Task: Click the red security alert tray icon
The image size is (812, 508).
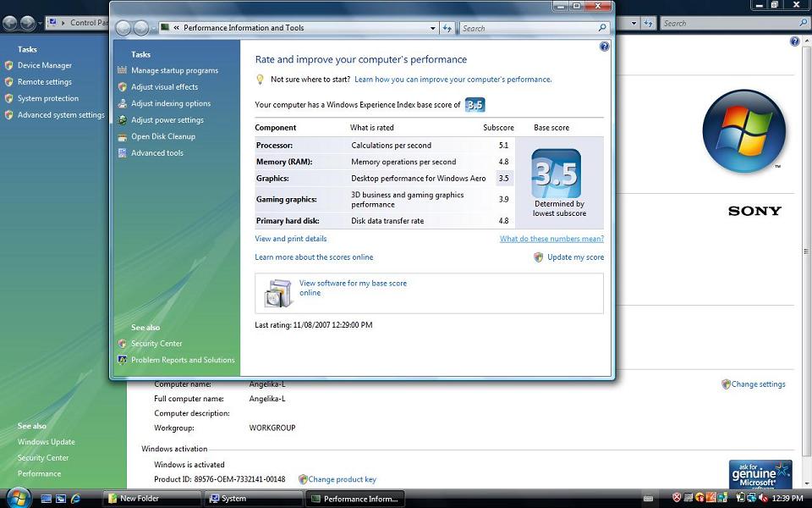Action: pyautogui.click(x=677, y=499)
